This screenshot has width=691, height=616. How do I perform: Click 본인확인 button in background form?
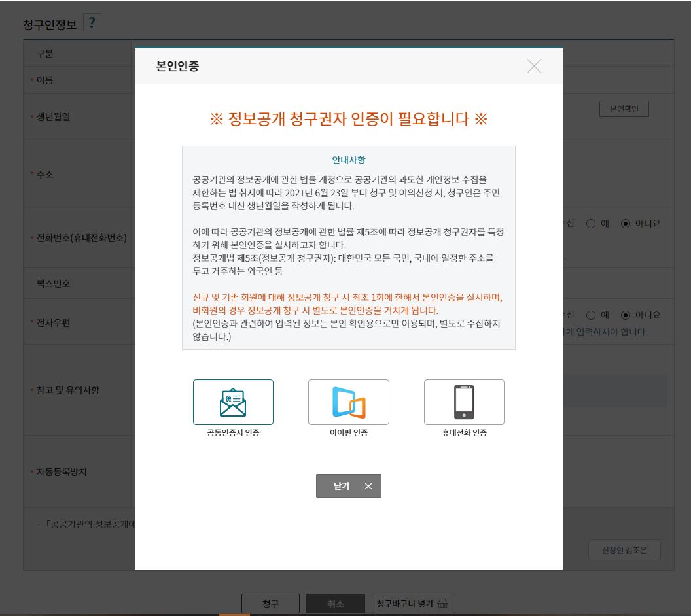point(624,109)
